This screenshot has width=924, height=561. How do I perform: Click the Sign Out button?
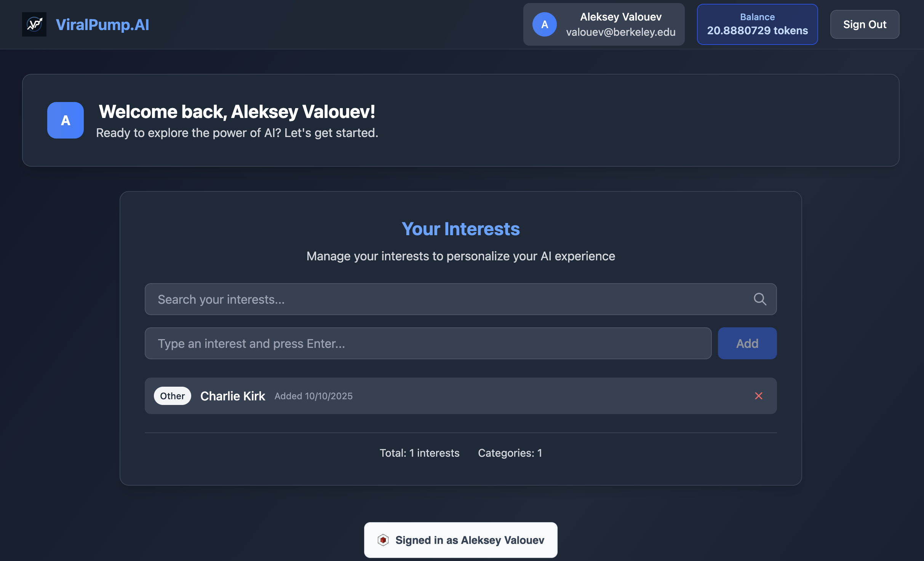coord(864,24)
